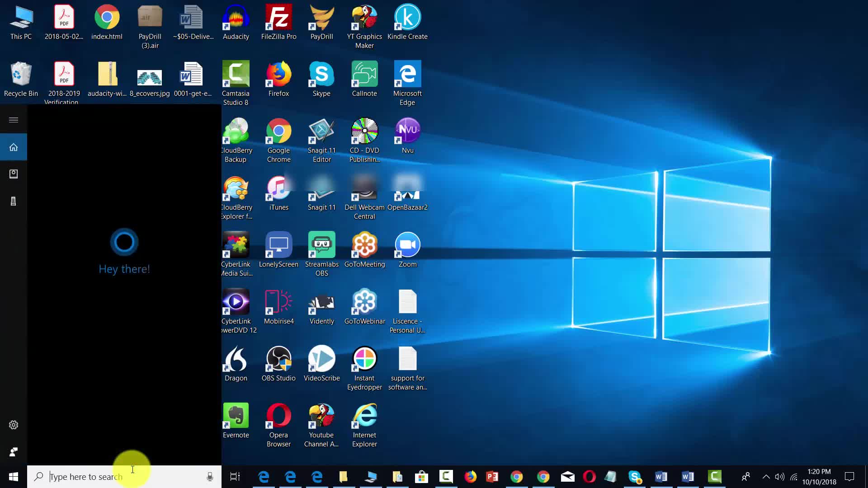Select Internet Explorer shortcut

(x=364, y=425)
